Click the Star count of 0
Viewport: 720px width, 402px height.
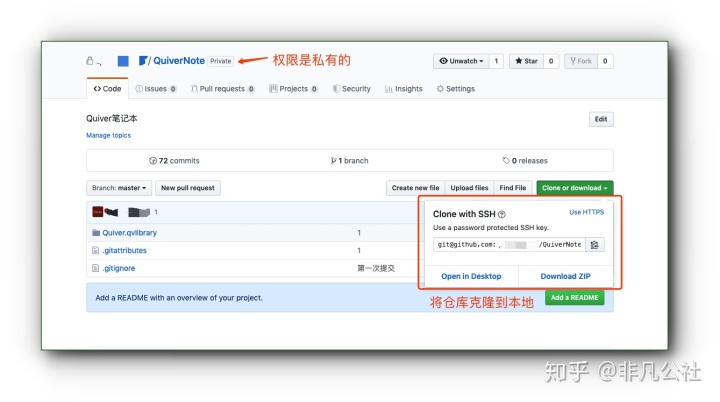pos(551,61)
